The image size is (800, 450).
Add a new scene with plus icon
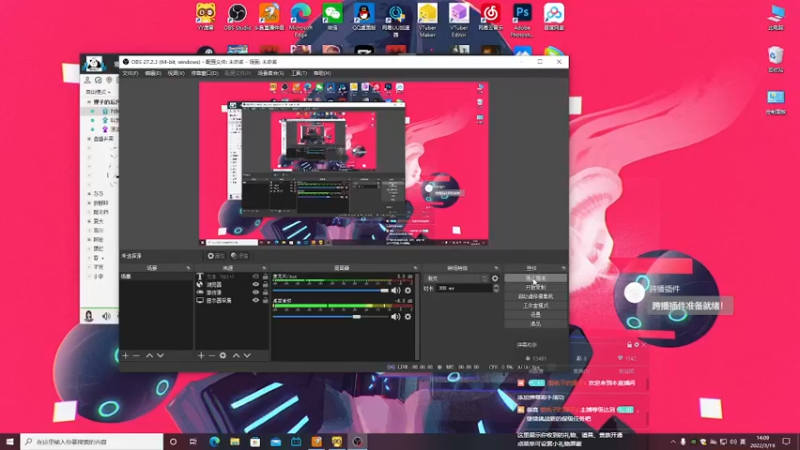pos(126,355)
